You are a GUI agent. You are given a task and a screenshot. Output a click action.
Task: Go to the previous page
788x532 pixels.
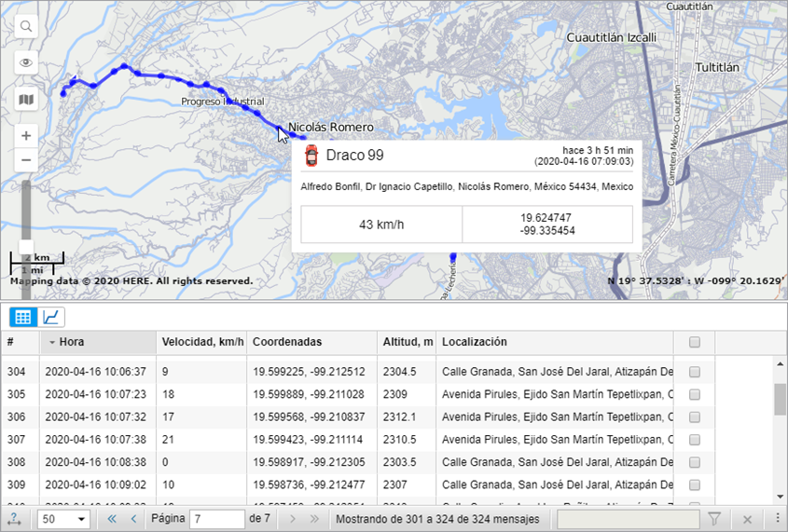tap(133, 519)
